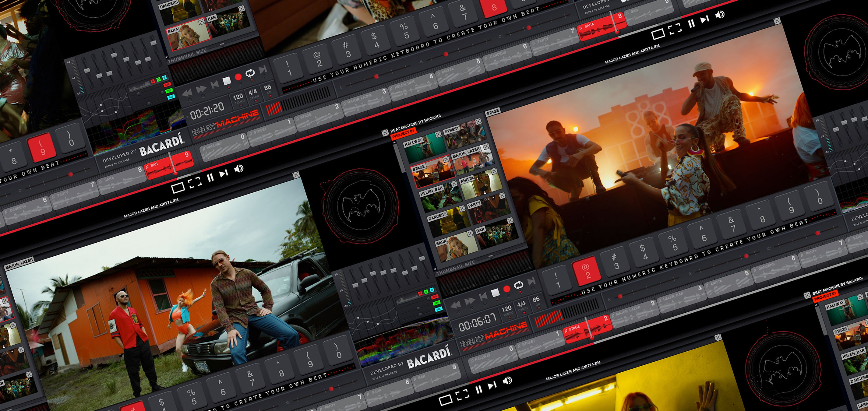Hit the red record dot near 00:21:20

point(238,77)
